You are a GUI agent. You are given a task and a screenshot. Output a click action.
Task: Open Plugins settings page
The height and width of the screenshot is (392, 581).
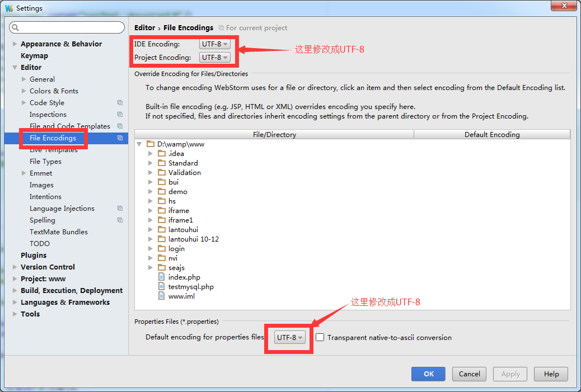tap(34, 255)
